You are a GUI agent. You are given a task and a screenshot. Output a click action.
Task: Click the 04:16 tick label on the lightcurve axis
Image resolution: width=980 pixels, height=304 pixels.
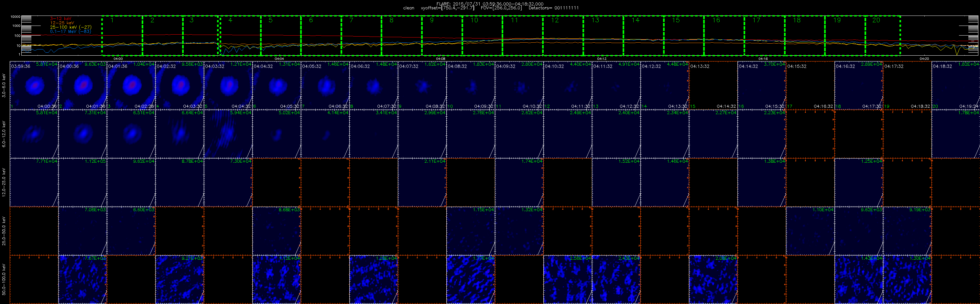(763, 59)
